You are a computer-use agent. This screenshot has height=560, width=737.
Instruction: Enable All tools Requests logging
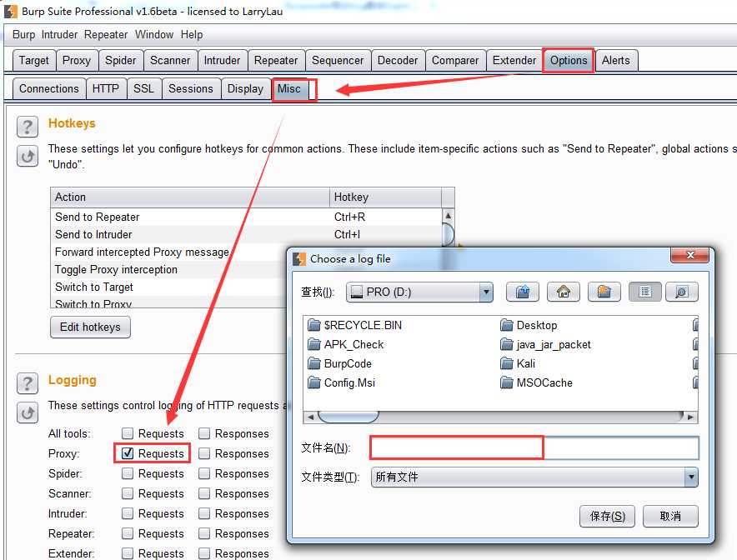click(x=128, y=433)
